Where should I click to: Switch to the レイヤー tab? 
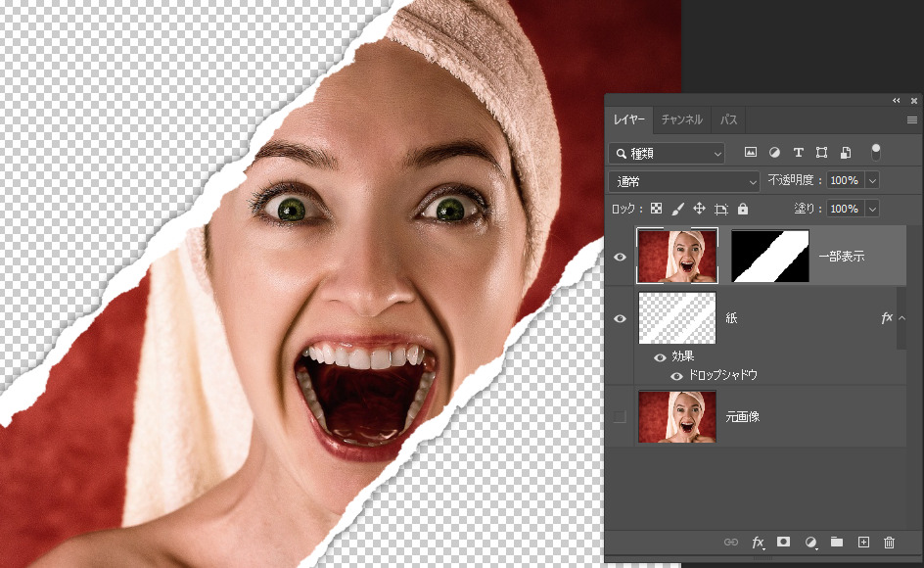click(x=628, y=119)
